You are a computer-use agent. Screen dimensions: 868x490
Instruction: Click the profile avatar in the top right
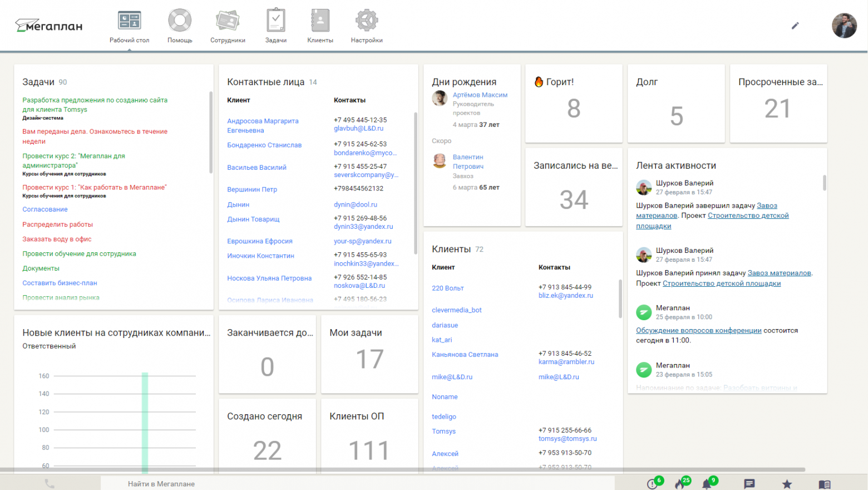[844, 25]
